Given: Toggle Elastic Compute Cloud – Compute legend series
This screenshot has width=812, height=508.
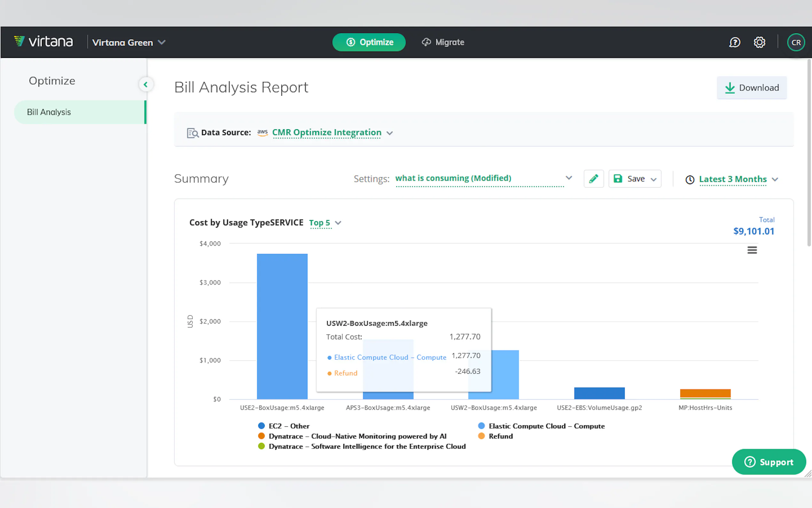Looking at the screenshot, I should click(x=546, y=426).
